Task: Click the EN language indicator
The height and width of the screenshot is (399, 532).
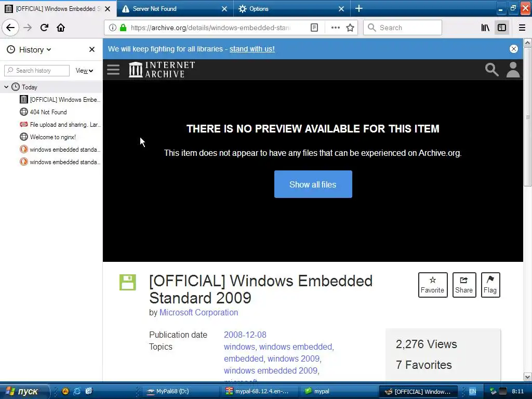Action: click(x=472, y=392)
